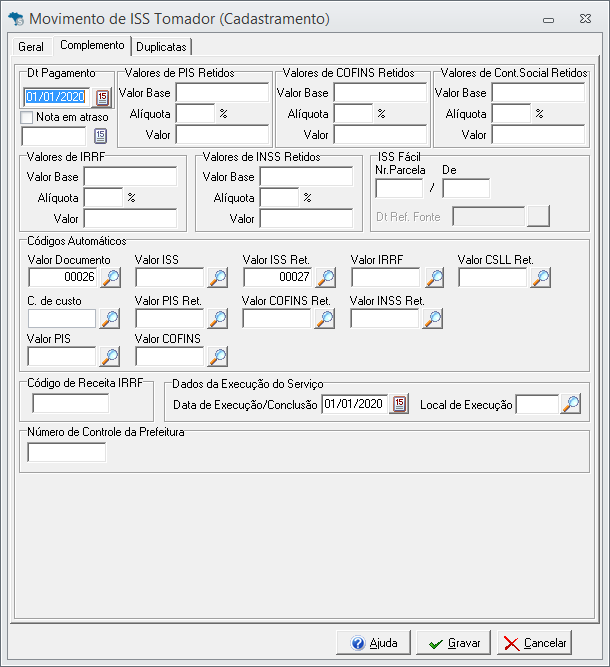This screenshot has height=667, width=610.
Task: Minimize the Movimento de ISS Tomador window
Action: 548,20
